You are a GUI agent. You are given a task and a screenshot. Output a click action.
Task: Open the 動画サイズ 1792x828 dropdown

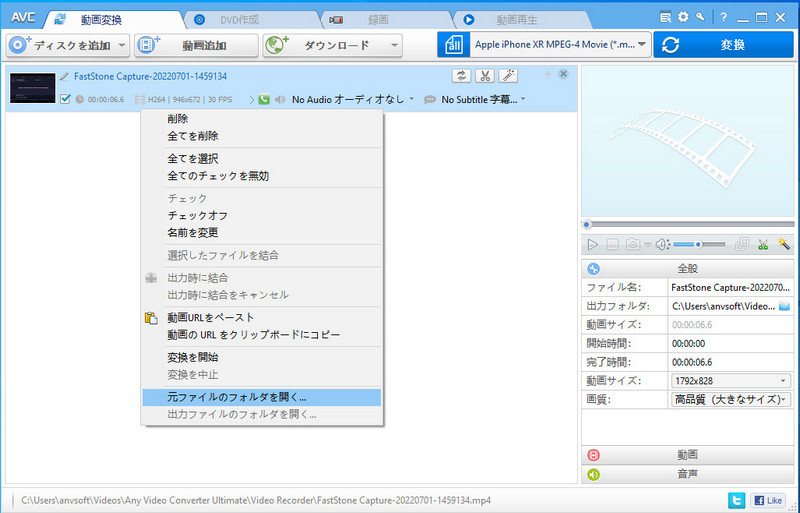coord(730,381)
